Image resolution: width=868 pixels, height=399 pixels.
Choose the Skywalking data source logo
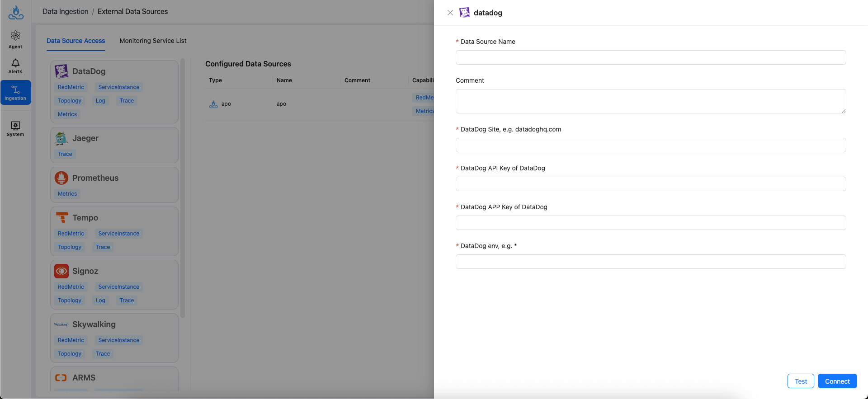tap(61, 324)
